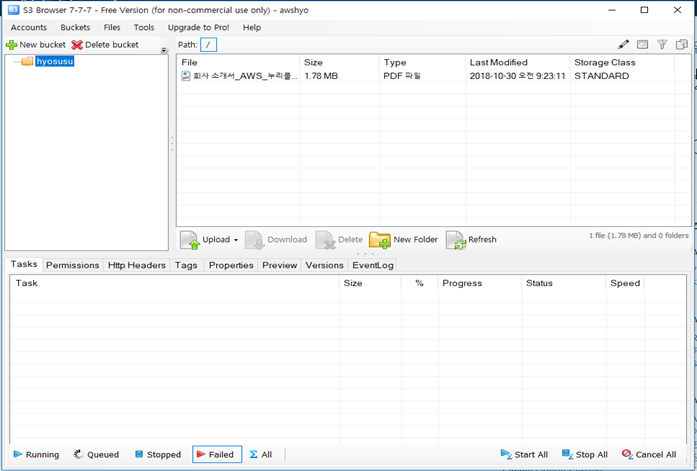Switch to the Permissions tab

[72, 265]
